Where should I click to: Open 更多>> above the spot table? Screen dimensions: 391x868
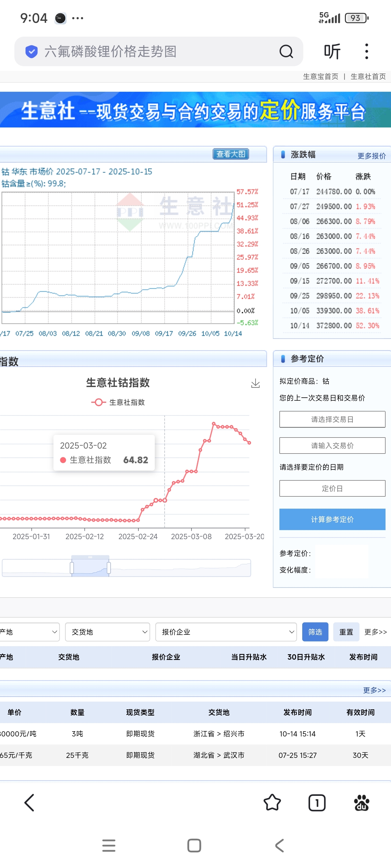tap(374, 690)
